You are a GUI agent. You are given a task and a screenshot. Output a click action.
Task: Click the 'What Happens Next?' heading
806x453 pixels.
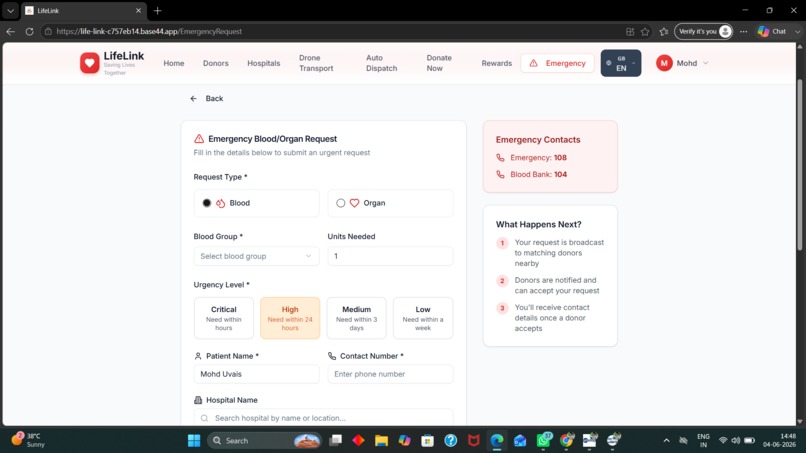[538, 224]
